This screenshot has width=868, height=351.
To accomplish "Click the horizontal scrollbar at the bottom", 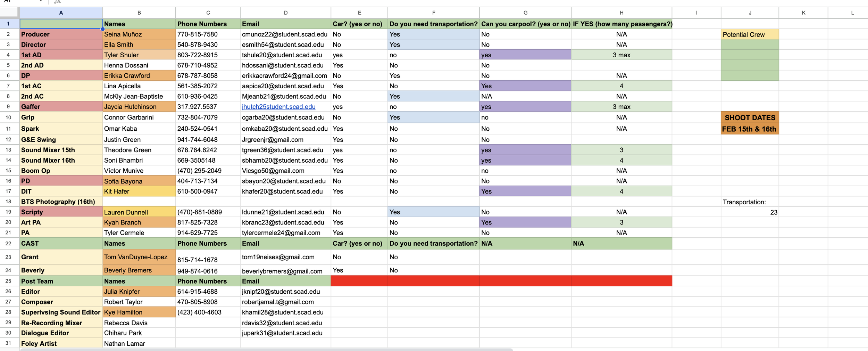I will click(x=266, y=349).
